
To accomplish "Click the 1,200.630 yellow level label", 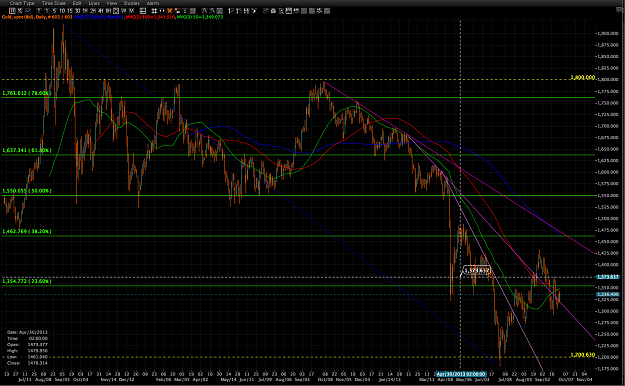I will 582,354.
